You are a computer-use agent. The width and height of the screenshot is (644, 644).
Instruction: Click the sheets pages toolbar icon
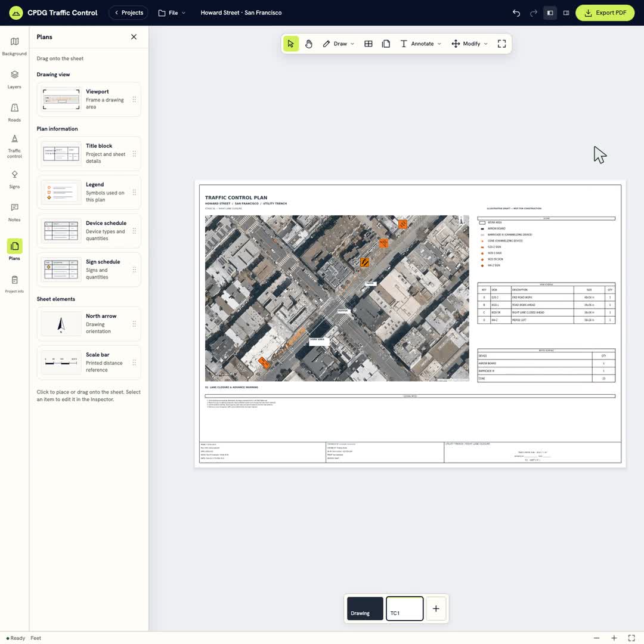click(386, 44)
